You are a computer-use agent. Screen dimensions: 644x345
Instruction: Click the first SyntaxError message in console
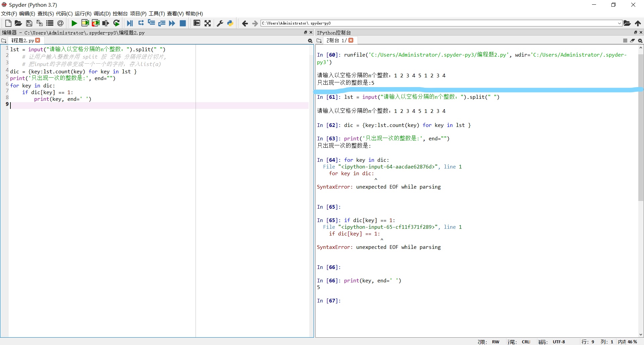pyautogui.click(x=379, y=187)
